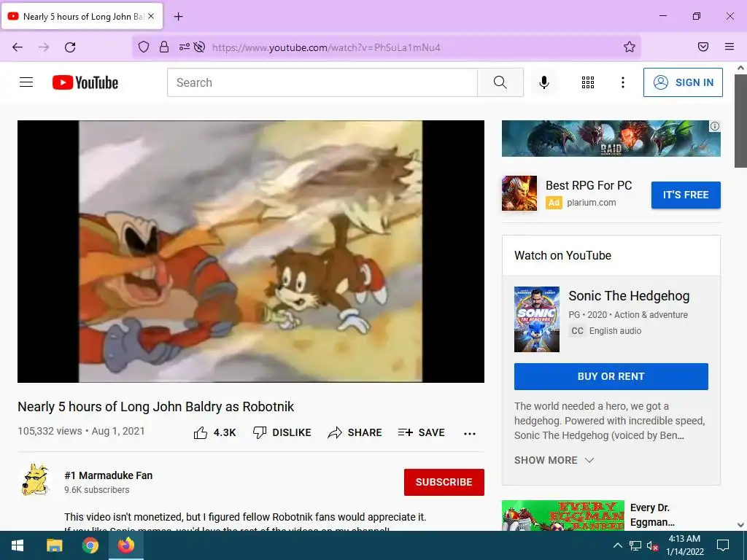Click the scrollbar down arrow
This screenshot has width=747, height=560.
pyautogui.click(x=740, y=525)
